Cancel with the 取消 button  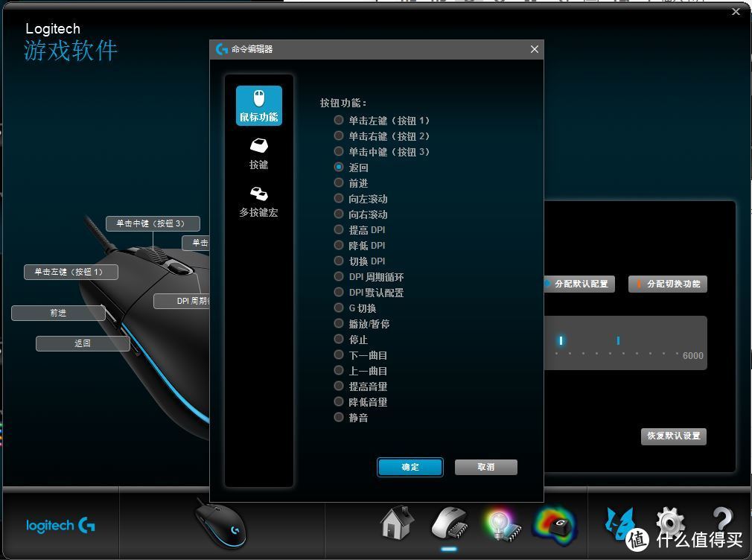[486, 467]
